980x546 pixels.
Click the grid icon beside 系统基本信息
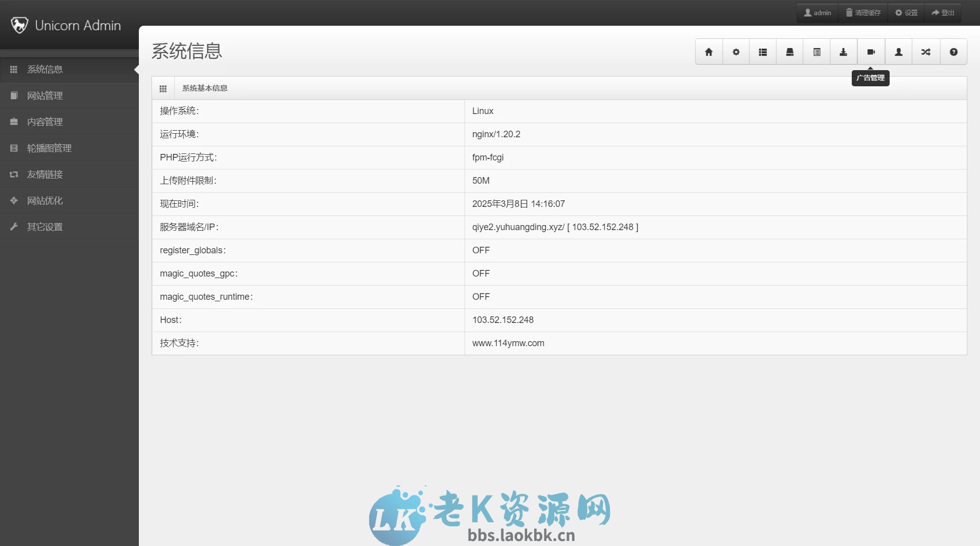point(163,88)
